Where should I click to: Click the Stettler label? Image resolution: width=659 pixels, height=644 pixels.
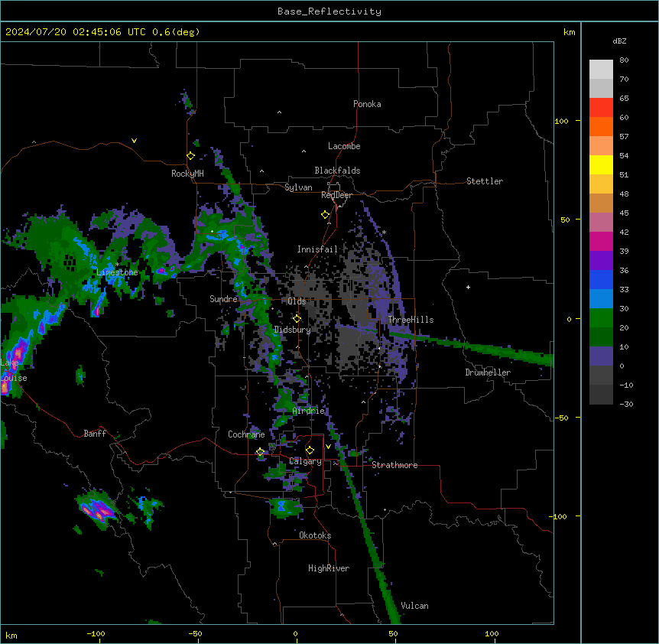click(485, 181)
